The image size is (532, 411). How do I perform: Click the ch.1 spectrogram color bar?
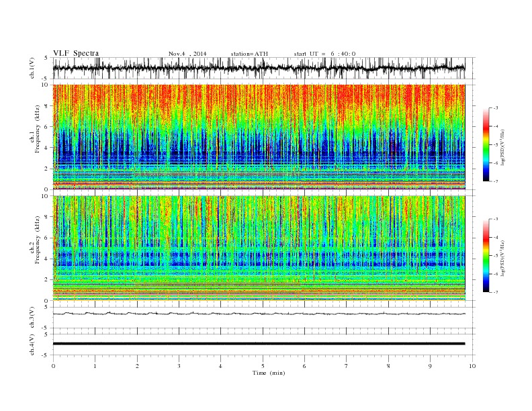tap(486, 145)
